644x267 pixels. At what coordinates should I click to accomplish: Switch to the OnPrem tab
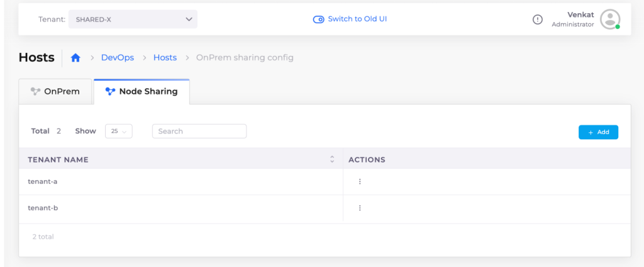point(55,91)
